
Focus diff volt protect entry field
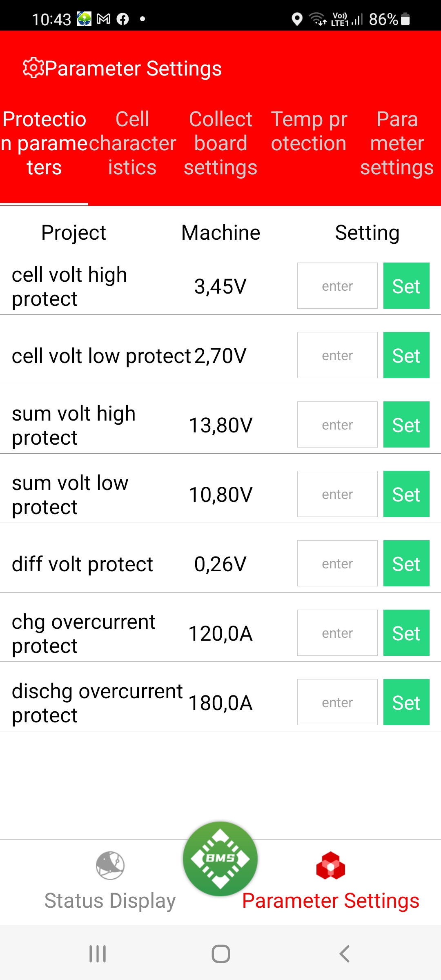(x=337, y=563)
